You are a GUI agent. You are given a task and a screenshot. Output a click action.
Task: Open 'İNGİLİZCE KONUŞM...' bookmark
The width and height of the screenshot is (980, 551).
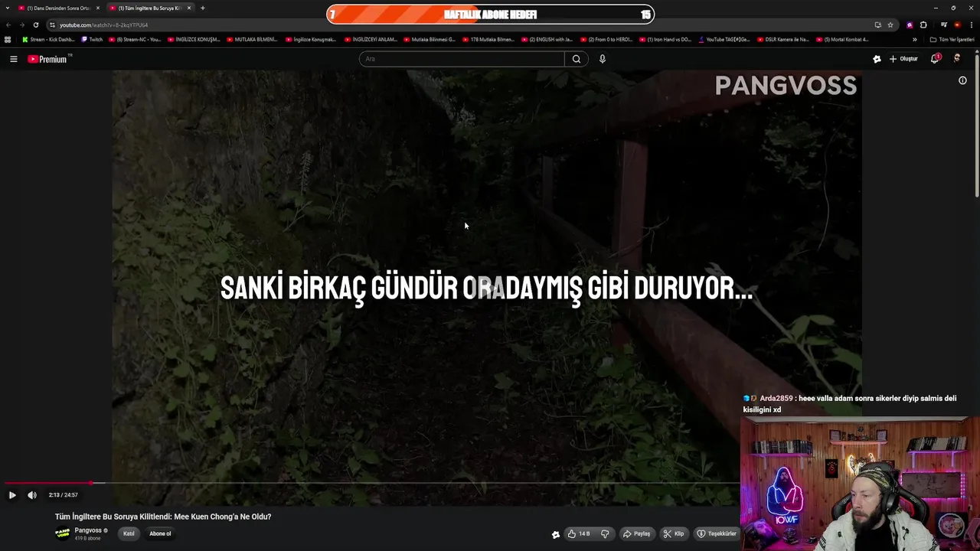(x=194, y=39)
